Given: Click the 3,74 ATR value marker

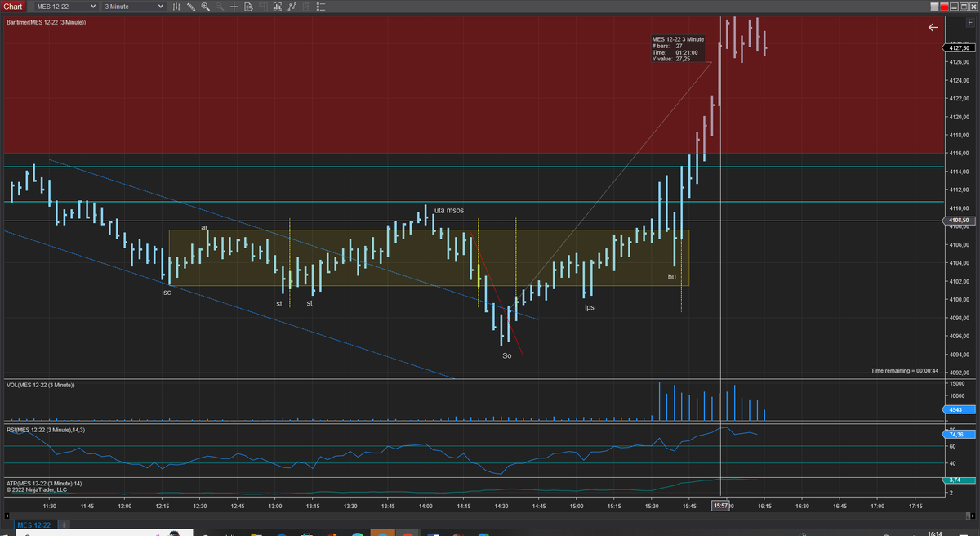Looking at the screenshot, I should click(x=957, y=480).
